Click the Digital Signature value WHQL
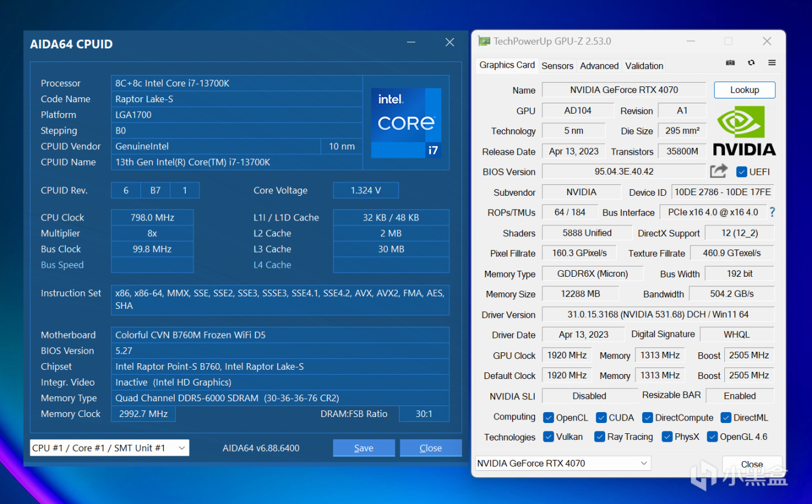Screen dimensions: 812x504 737,334
